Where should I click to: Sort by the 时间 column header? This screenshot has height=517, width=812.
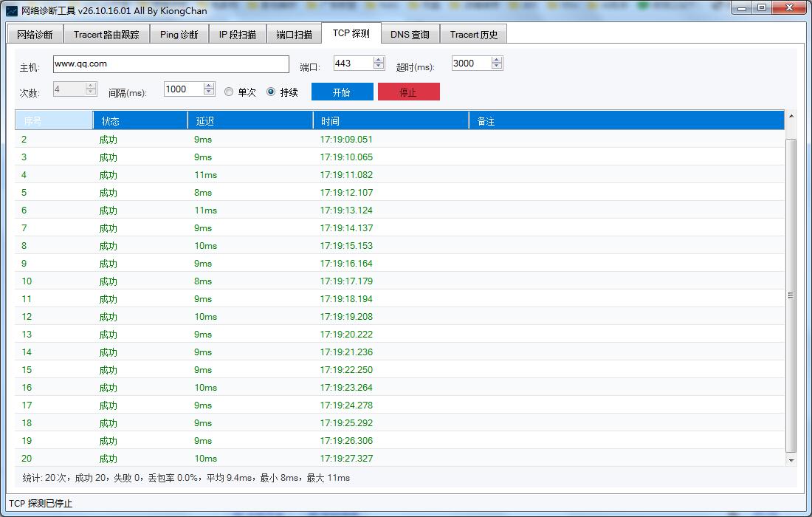(x=391, y=120)
